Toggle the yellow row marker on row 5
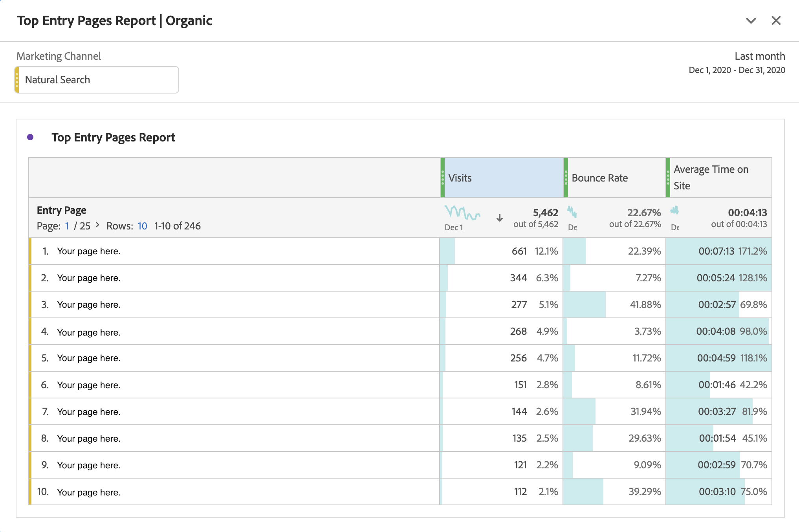 31,358
